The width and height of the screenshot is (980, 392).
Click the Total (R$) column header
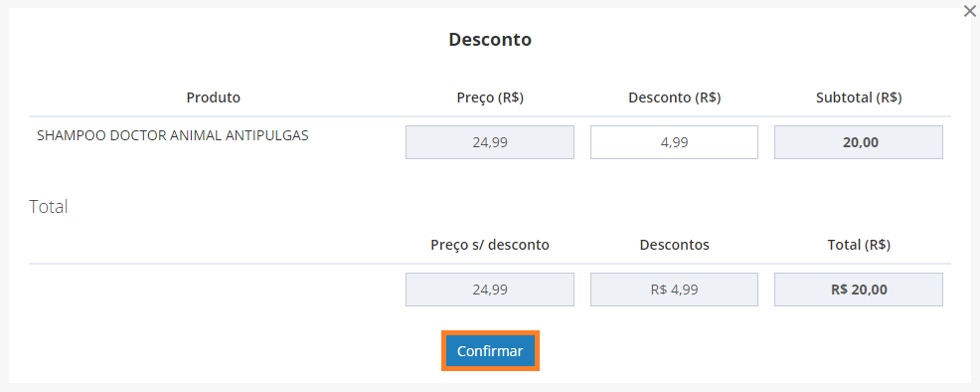[x=859, y=245]
